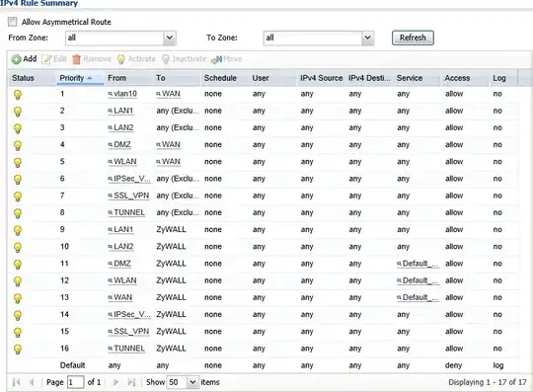Click status bulb of rule 13
The width and height of the screenshot is (533, 392).
18,298
